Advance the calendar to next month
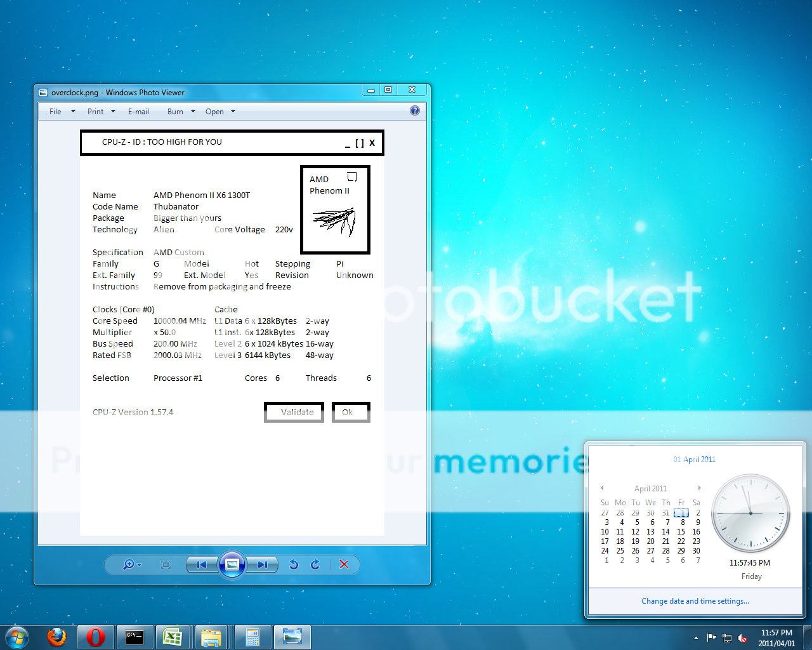The width and height of the screenshot is (812, 650). [699, 488]
